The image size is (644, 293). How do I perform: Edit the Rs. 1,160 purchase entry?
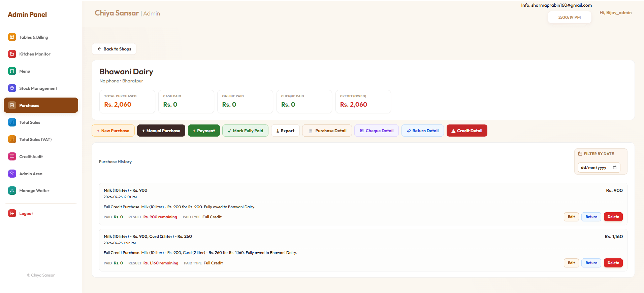pyautogui.click(x=571, y=263)
